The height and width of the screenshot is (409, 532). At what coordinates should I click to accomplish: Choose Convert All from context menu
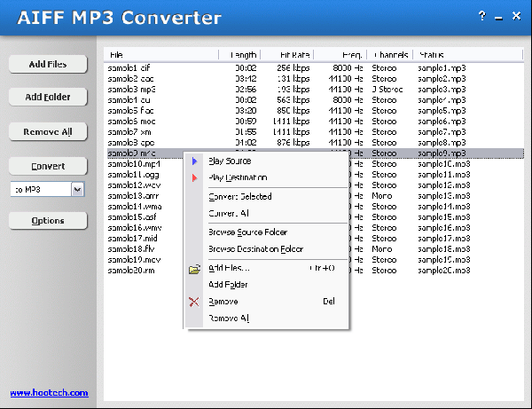point(228,214)
